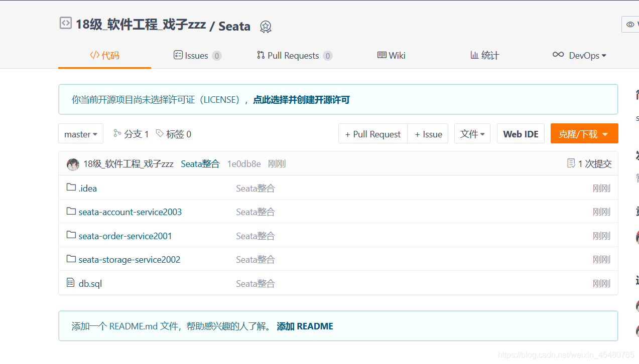Switch to the 代码 tab
Screen dimensions: 639x364
pos(104,55)
